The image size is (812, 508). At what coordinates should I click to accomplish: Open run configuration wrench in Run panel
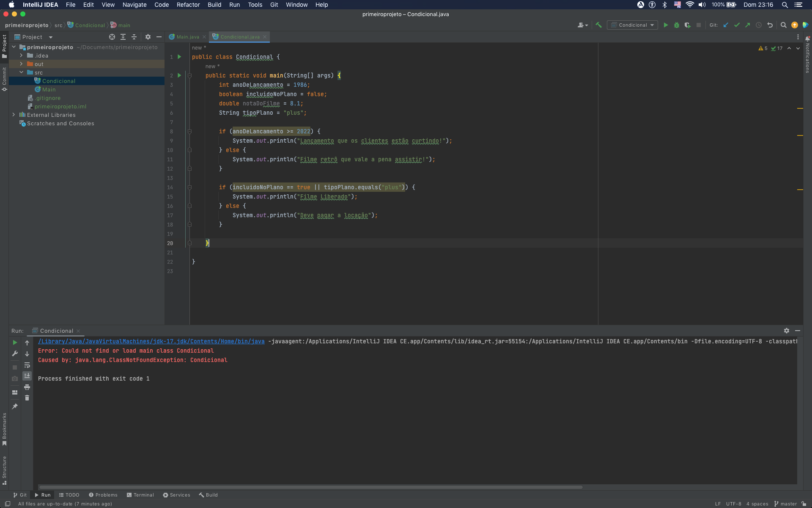(x=15, y=353)
